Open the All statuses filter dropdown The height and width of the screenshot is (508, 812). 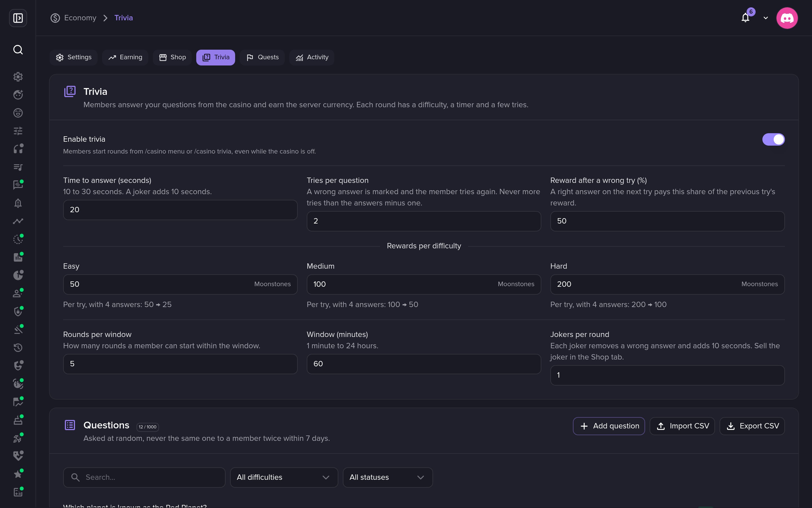(x=388, y=477)
